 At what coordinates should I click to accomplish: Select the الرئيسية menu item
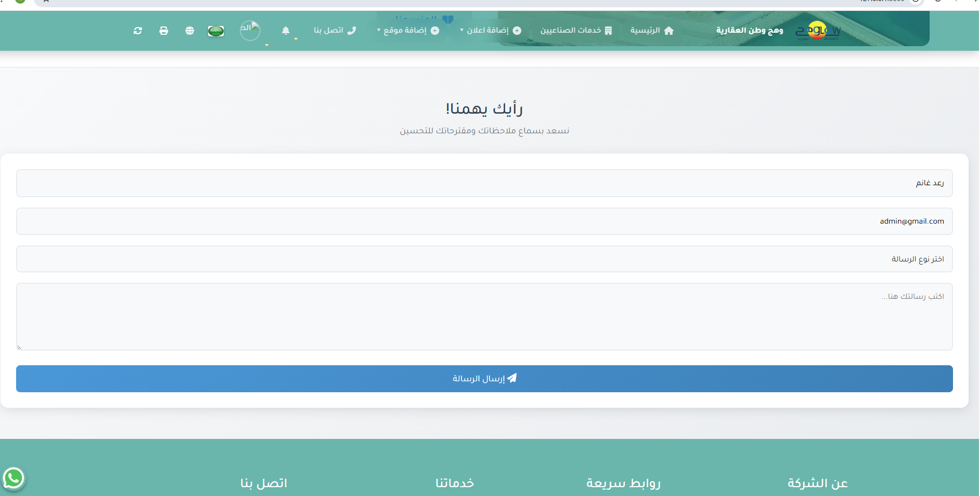point(645,30)
